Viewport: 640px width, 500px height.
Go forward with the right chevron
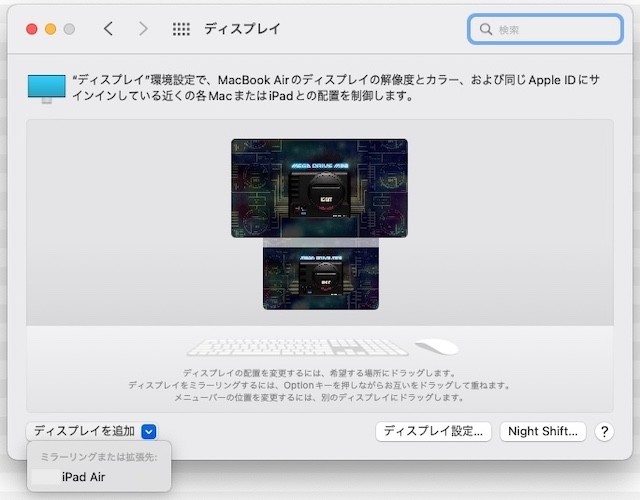coord(143,29)
